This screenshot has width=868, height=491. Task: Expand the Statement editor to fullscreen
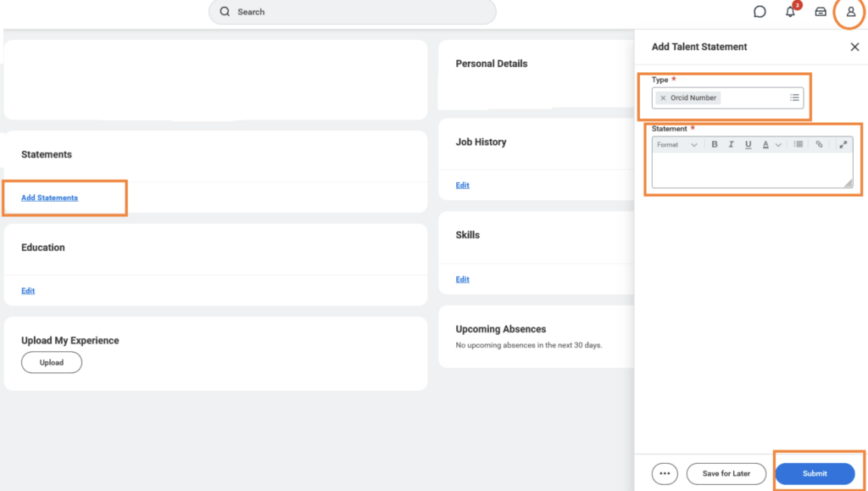coord(843,145)
